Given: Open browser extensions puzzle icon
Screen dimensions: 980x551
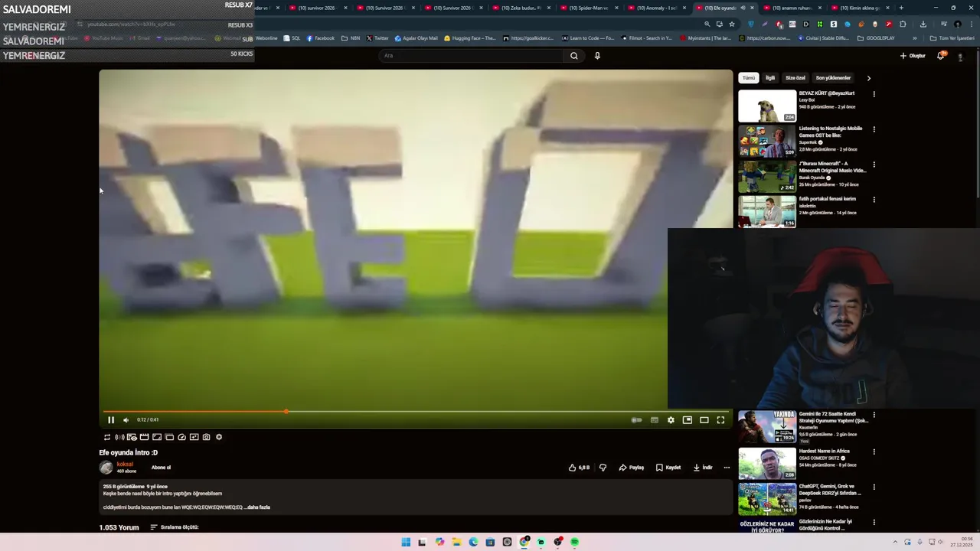Looking at the screenshot, I should coord(903,24).
